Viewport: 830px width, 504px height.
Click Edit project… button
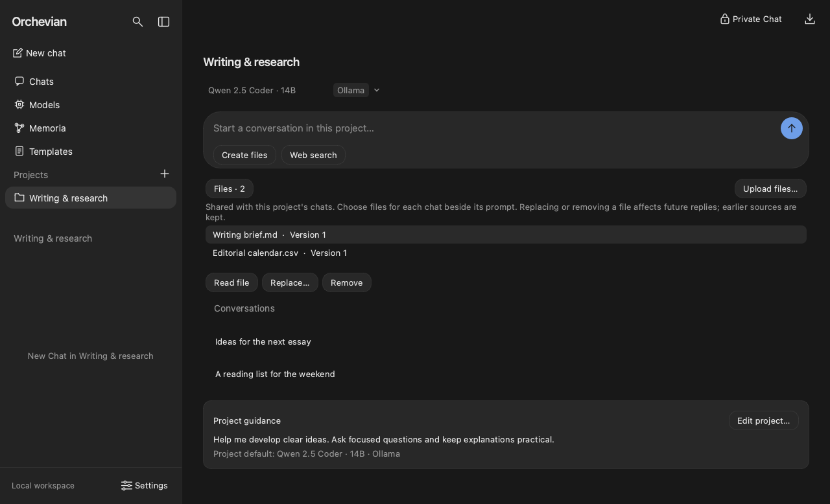point(764,420)
